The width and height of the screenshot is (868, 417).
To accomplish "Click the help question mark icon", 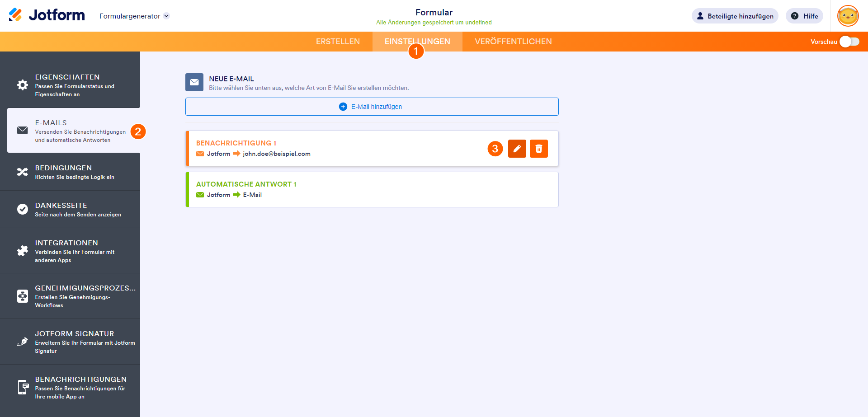I will [795, 16].
